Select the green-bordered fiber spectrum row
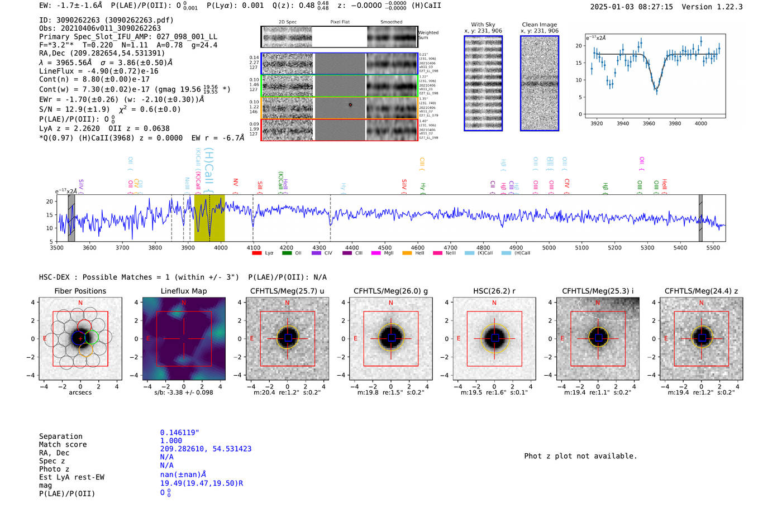Screen dimensions: 782x532 click(340, 85)
